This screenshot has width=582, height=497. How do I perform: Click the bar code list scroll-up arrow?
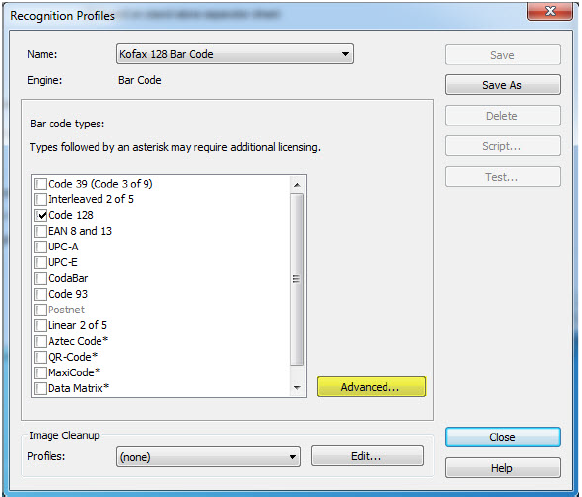(x=297, y=184)
